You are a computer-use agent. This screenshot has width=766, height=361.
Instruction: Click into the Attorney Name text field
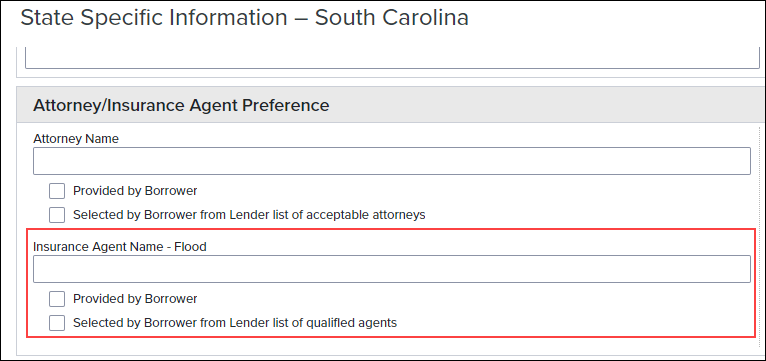(391, 161)
